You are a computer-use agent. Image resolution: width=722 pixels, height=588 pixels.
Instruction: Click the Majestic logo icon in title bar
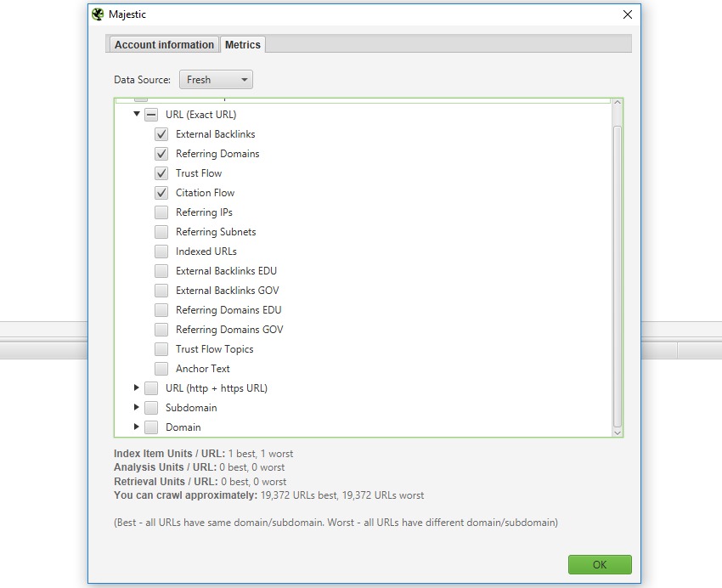98,14
